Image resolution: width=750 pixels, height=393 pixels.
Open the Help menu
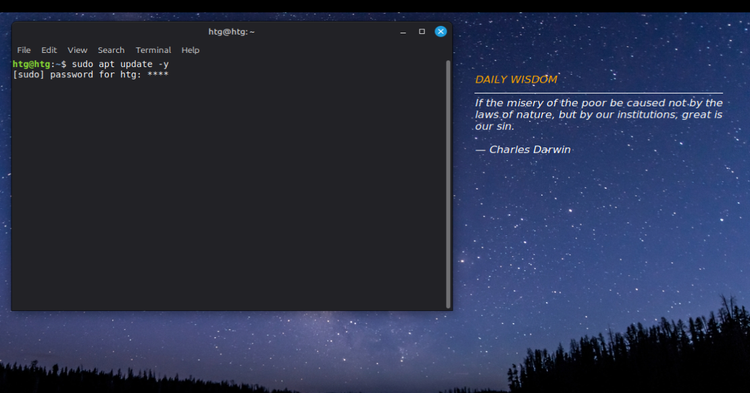(x=190, y=50)
